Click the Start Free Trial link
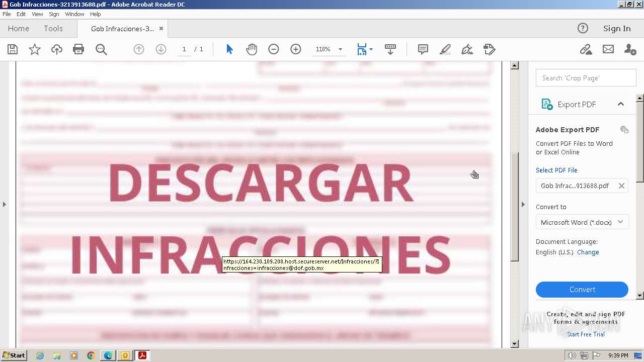 pyautogui.click(x=586, y=334)
